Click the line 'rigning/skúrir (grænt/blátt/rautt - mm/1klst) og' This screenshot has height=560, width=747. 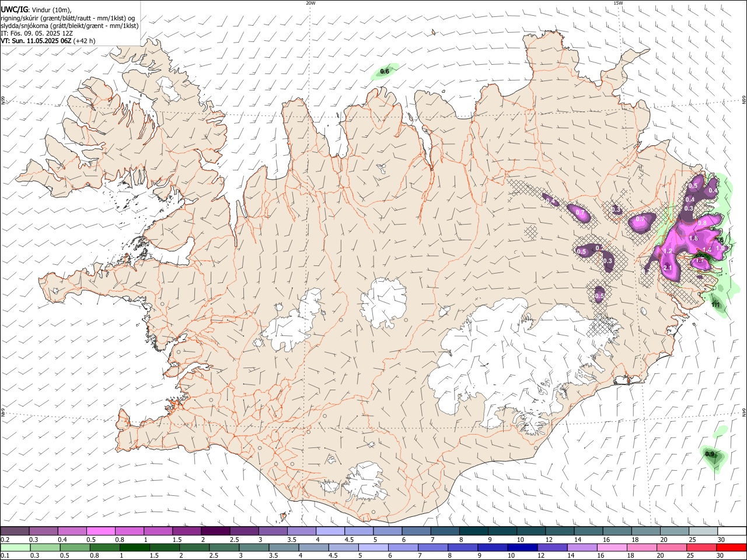(68, 18)
